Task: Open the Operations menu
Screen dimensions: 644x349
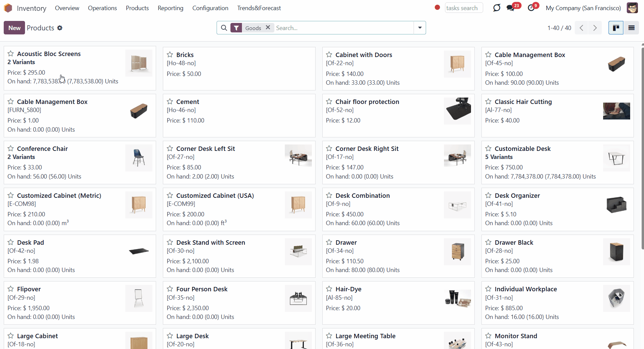Action: click(102, 8)
